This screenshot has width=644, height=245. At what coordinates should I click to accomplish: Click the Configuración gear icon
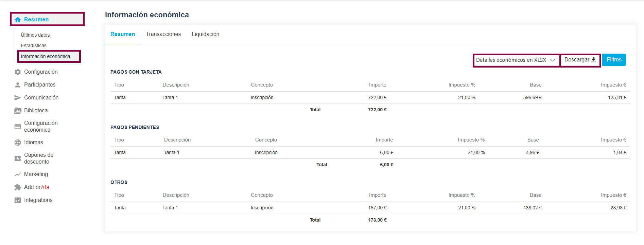pos(18,72)
